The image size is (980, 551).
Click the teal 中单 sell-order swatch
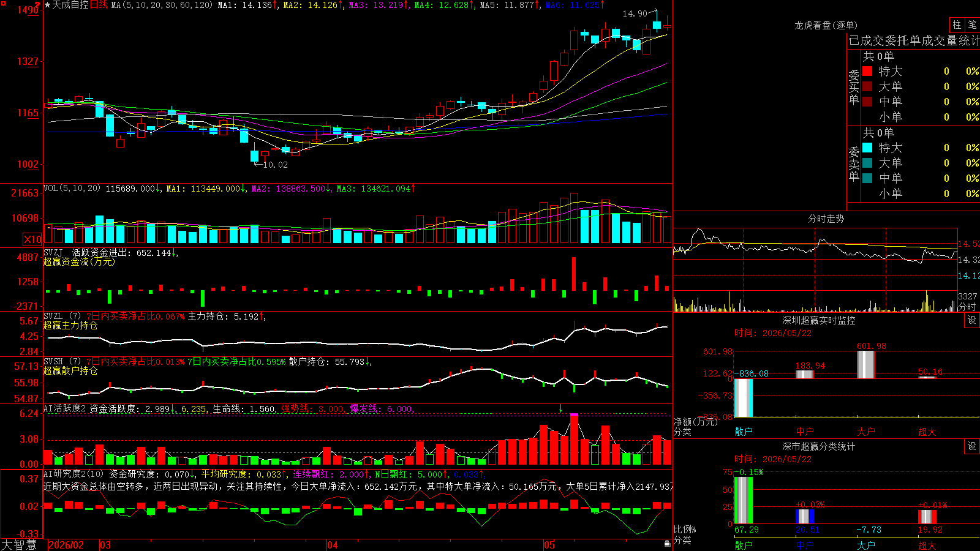tap(867, 178)
